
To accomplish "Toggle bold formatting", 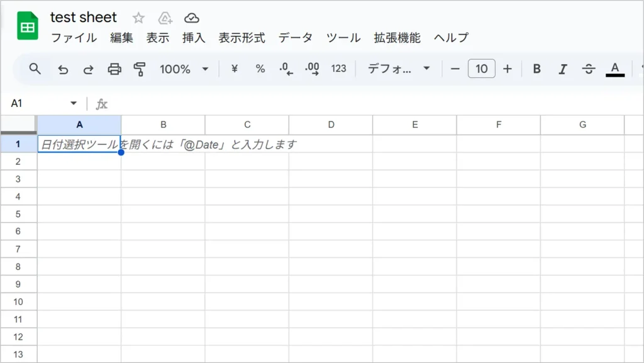I will click(536, 69).
